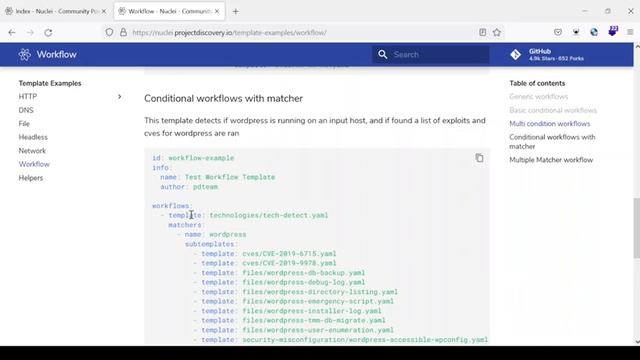Open HTTP template examples
640x360 pixels.
(x=28, y=97)
